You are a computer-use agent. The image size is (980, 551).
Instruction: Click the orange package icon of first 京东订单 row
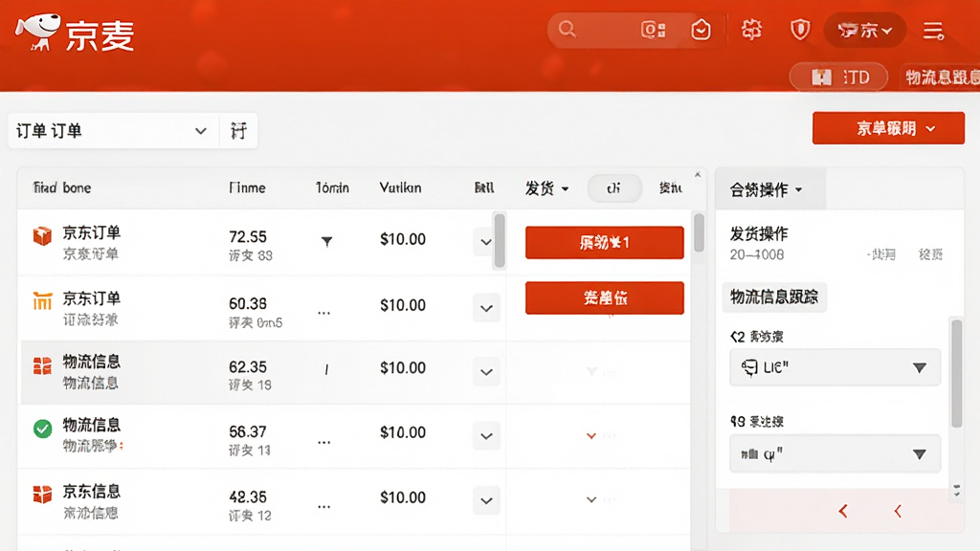(x=42, y=236)
